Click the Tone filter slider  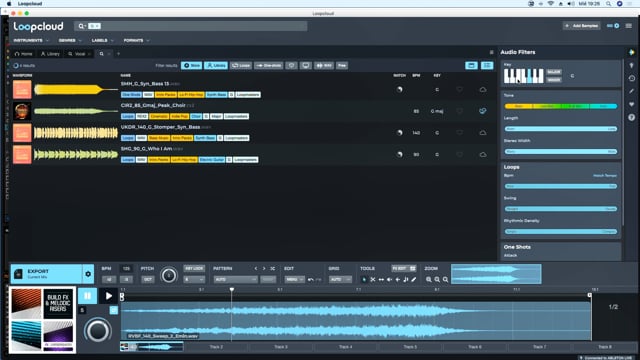pyautogui.click(x=560, y=106)
